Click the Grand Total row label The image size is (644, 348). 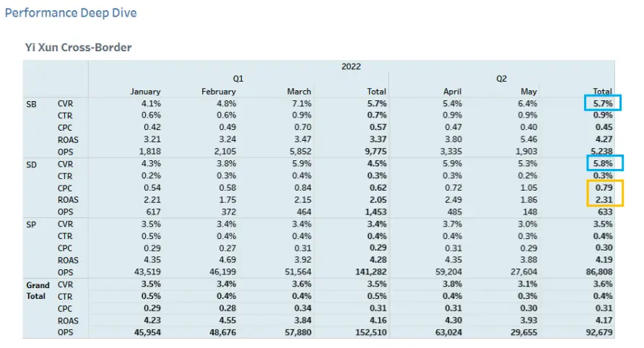click(x=38, y=290)
